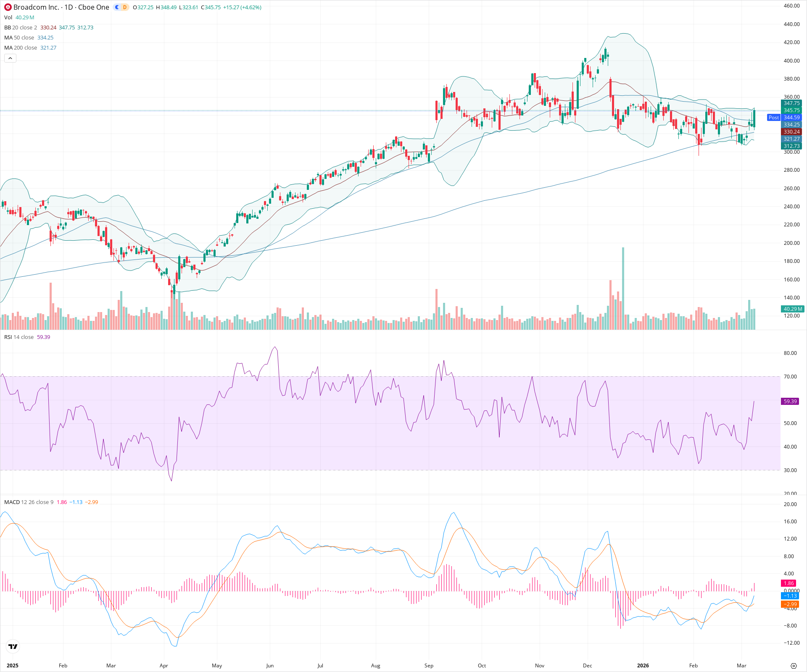Click the 40.29M volume value link
Image resolution: width=807 pixels, height=672 pixels.
click(24, 18)
